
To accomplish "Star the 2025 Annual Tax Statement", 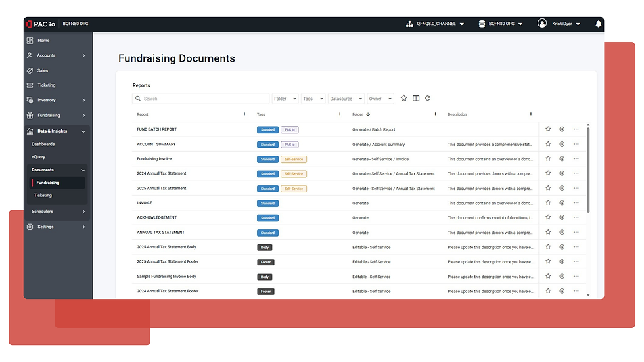I will tap(548, 189).
